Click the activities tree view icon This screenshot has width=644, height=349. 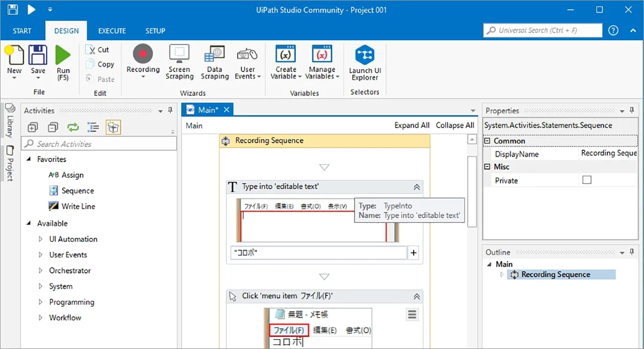pyautogui.click(x=93, y=127)
